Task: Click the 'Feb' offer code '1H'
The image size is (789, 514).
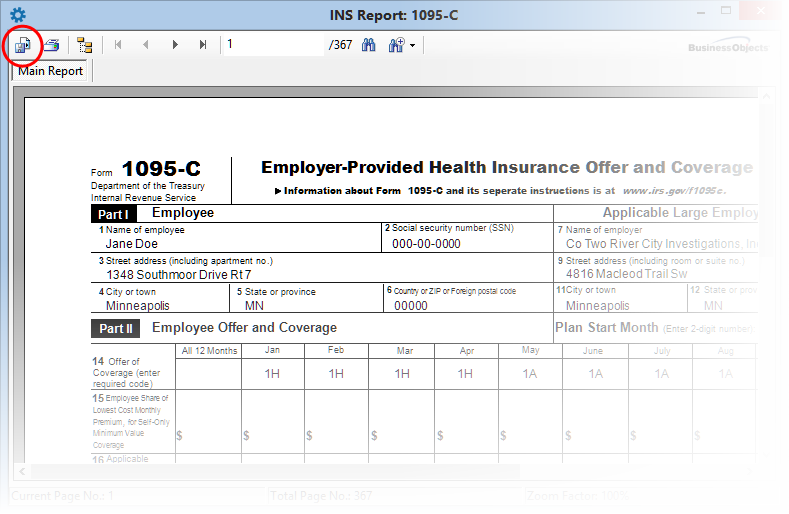Action: pos(336,374)
